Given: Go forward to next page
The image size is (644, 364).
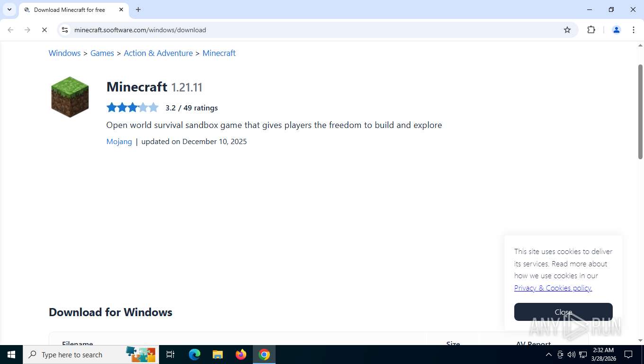Looking at the screenshot, I should [x=27, y=30].
